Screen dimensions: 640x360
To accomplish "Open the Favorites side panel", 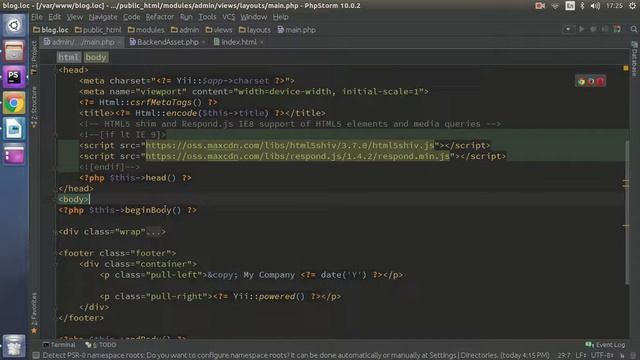I will point(34,312).
